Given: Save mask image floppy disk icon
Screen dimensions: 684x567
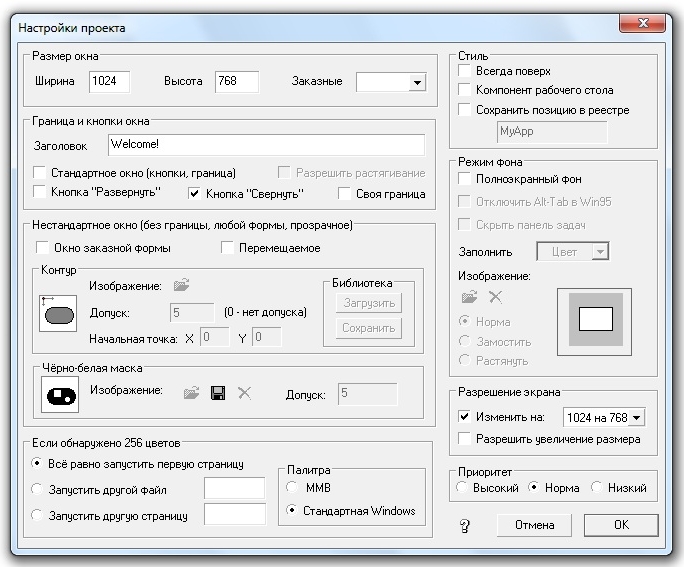Looking at the screenshot, I should pyautogui.click(x=218, y=393).
